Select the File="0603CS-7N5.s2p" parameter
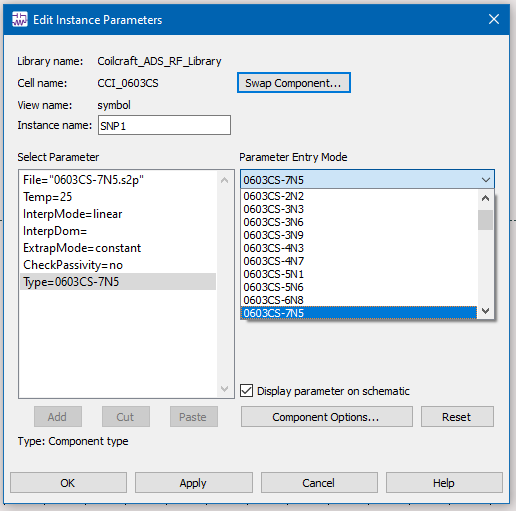516x511 pixels. 118,180
